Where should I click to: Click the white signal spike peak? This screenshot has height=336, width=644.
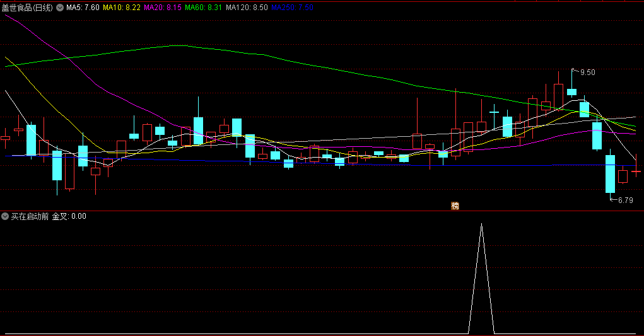(481, 224)
